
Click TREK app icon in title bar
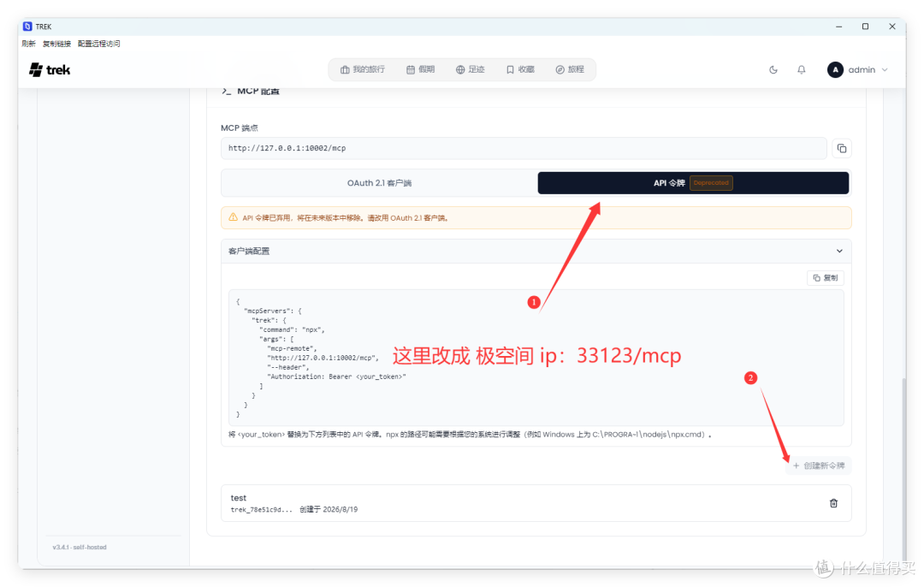27,27
